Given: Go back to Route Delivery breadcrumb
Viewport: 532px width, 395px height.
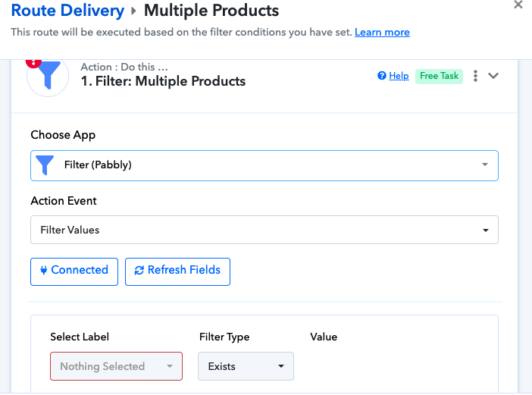Looking at the screenshot, I should [x=67, y=11].
